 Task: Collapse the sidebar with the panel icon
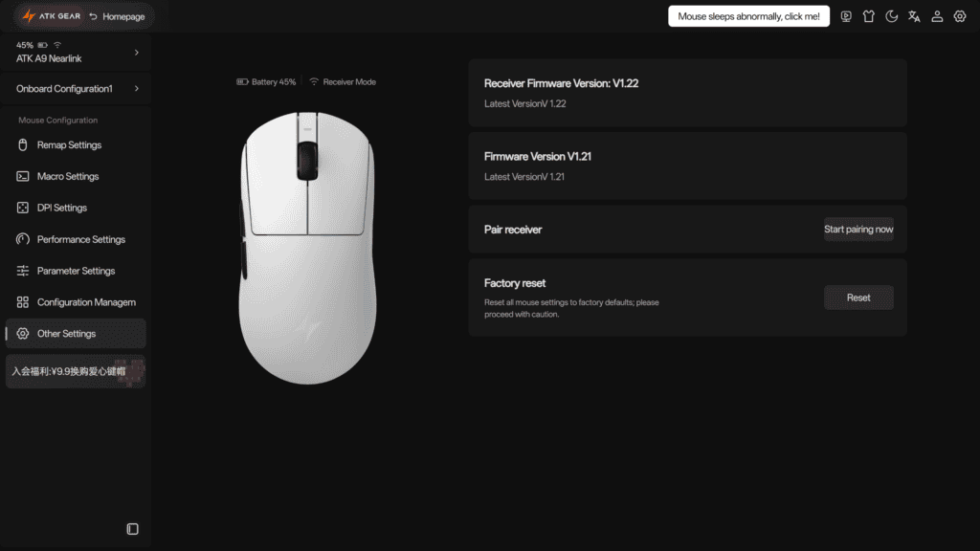click(132, 529)
